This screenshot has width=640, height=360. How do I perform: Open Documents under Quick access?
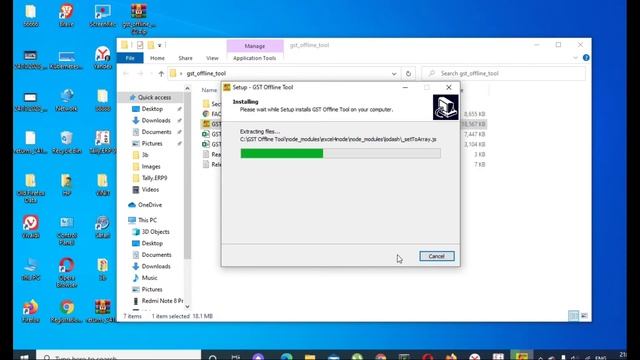coord(156,132)
